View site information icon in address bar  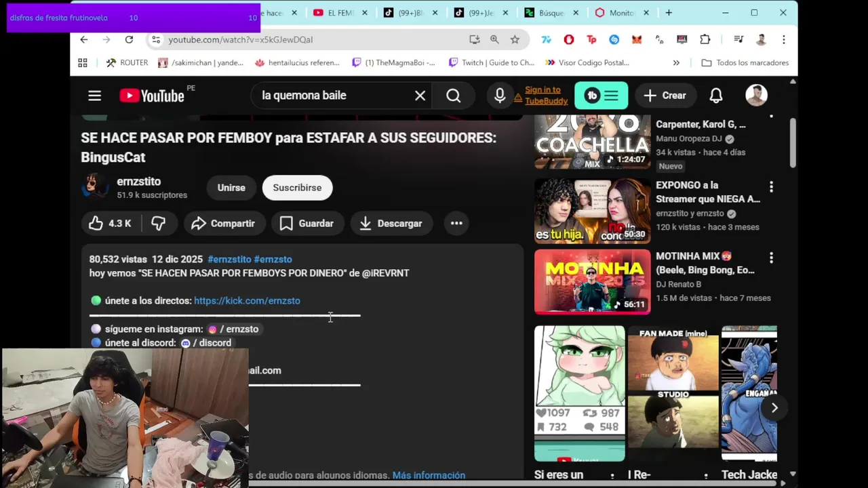(x=156, y=39)
